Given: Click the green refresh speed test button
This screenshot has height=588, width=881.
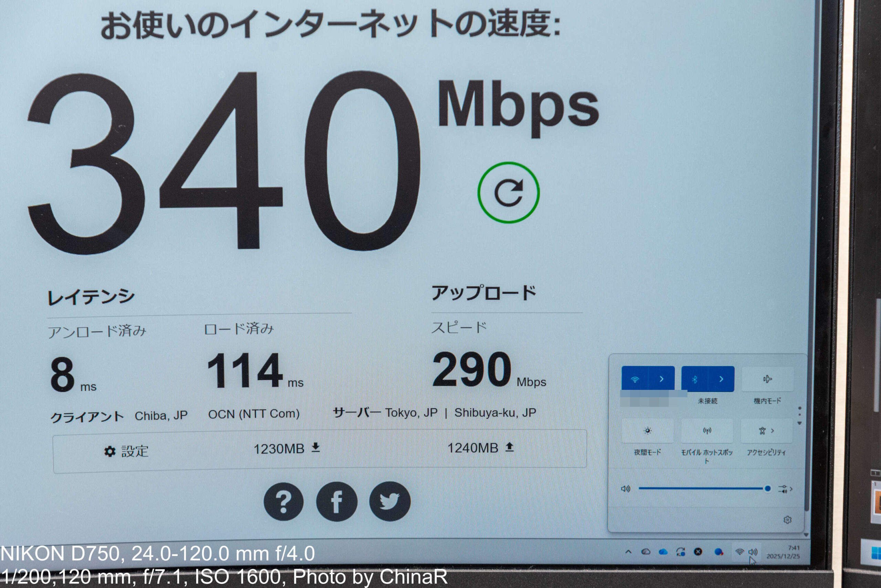Looking at the screenshot, I should [x=508, y=192].
